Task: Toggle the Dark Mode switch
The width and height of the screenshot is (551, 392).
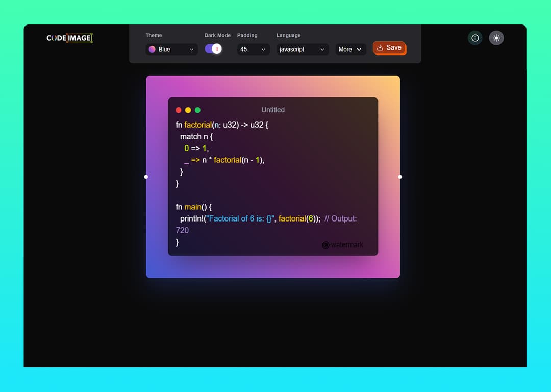Action: 213,48
